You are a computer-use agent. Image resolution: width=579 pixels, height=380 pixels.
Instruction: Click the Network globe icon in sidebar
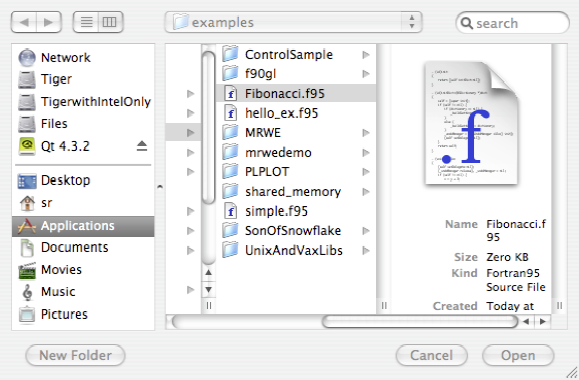pyautogui.click(x=27, y=58)
